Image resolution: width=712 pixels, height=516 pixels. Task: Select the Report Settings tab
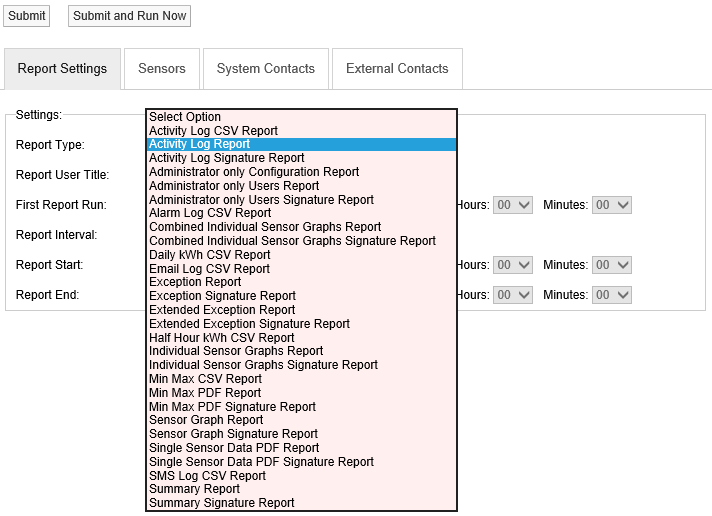tap(62, 69)
